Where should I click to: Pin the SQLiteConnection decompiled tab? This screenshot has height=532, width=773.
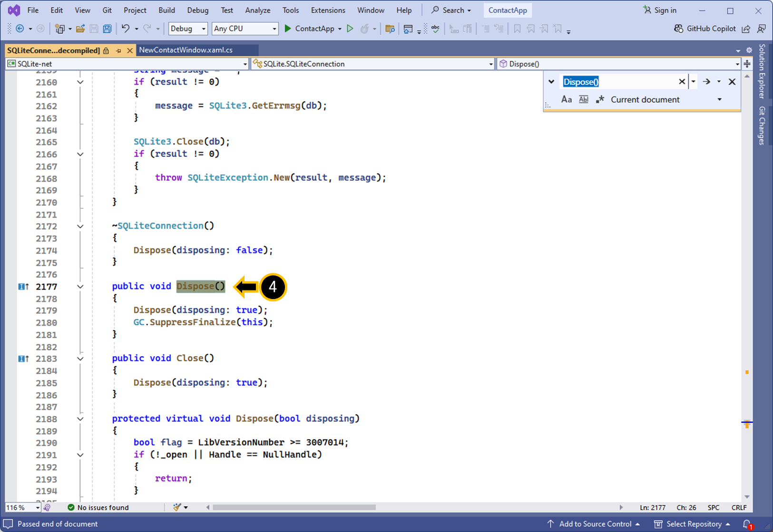tap(118, 50)
